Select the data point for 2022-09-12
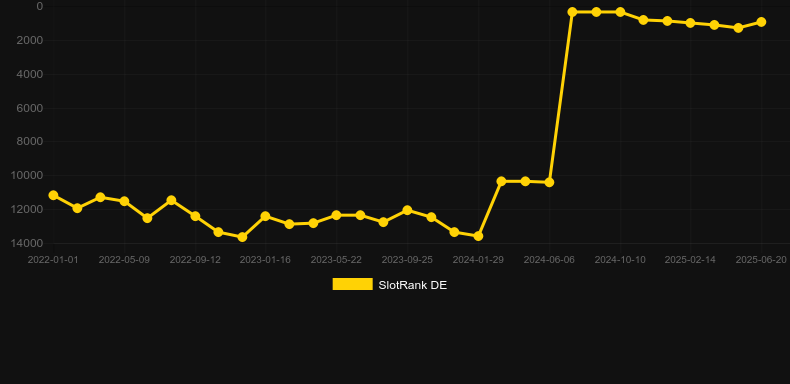 coord(195,216)
